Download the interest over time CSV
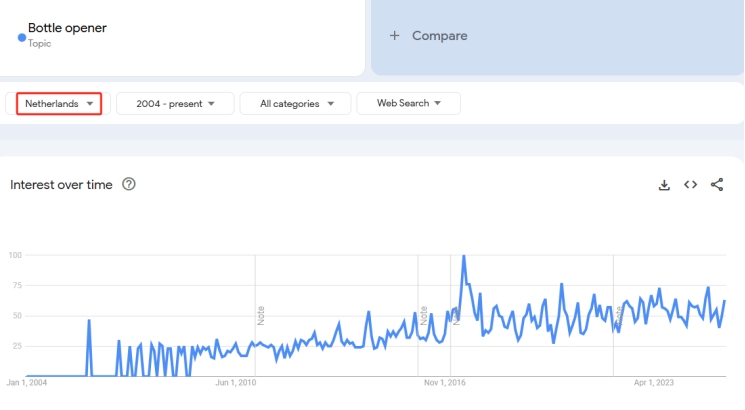This screenshot has width=745, height=410. (x=664, y=185)
